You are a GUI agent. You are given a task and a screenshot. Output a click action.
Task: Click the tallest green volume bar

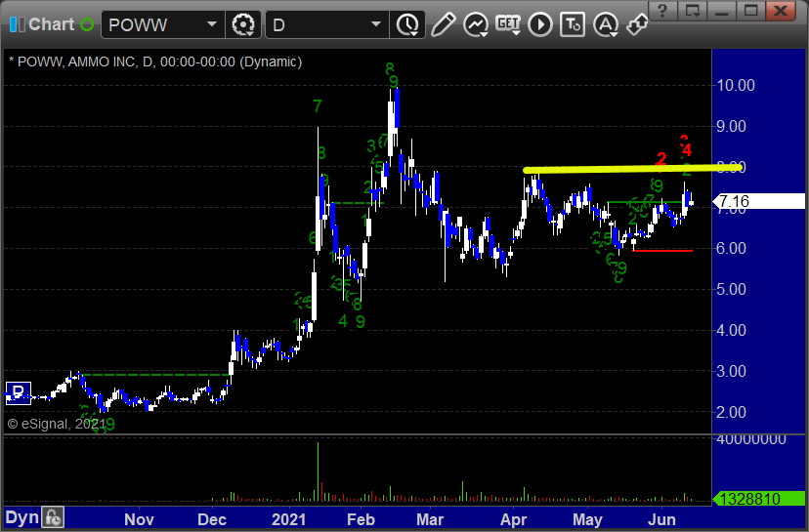click(318, 471)
